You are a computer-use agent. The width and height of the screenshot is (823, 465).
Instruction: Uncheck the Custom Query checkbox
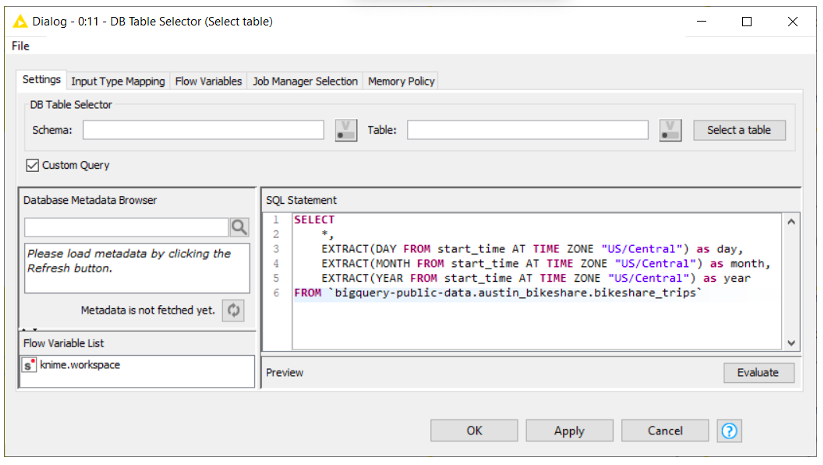point(33,165)
